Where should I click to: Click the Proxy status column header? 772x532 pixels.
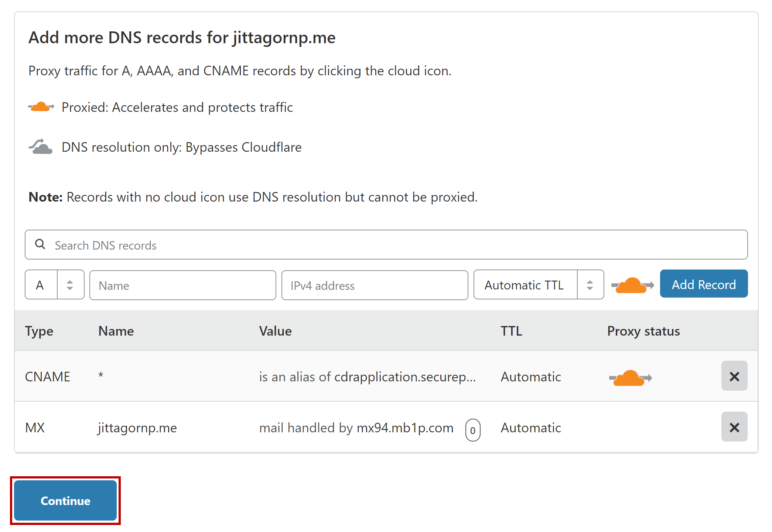[643, 331]
